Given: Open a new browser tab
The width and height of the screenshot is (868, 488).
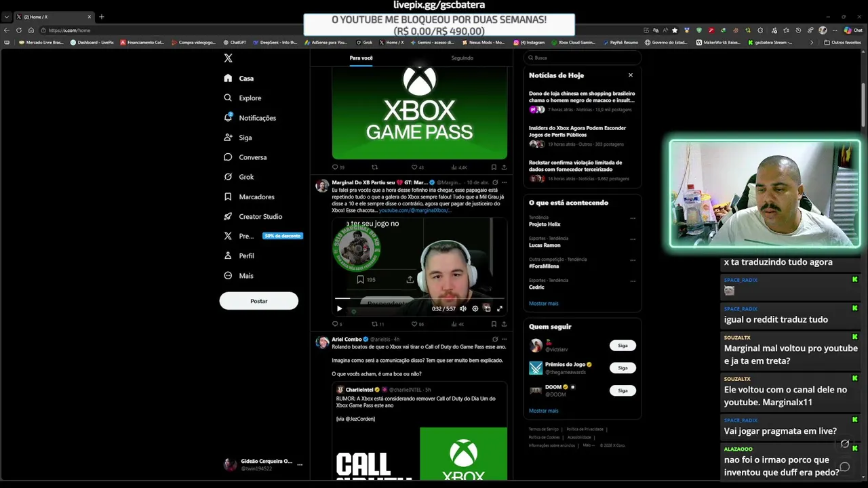Looking at the screenshot, I should 102,16.
